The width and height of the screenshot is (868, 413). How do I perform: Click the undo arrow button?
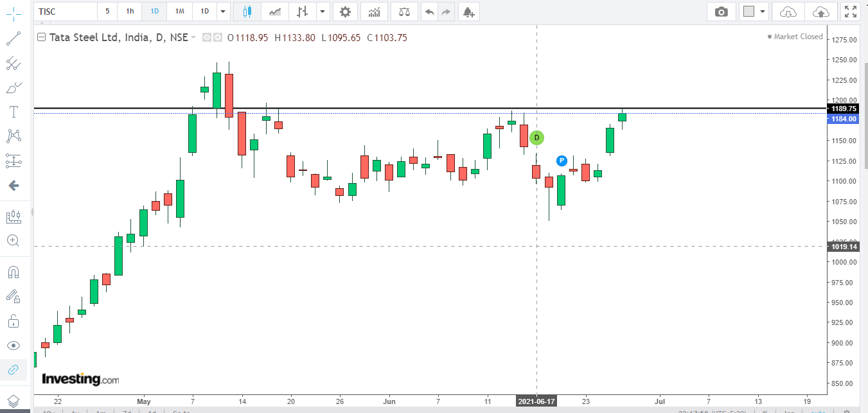429,12
